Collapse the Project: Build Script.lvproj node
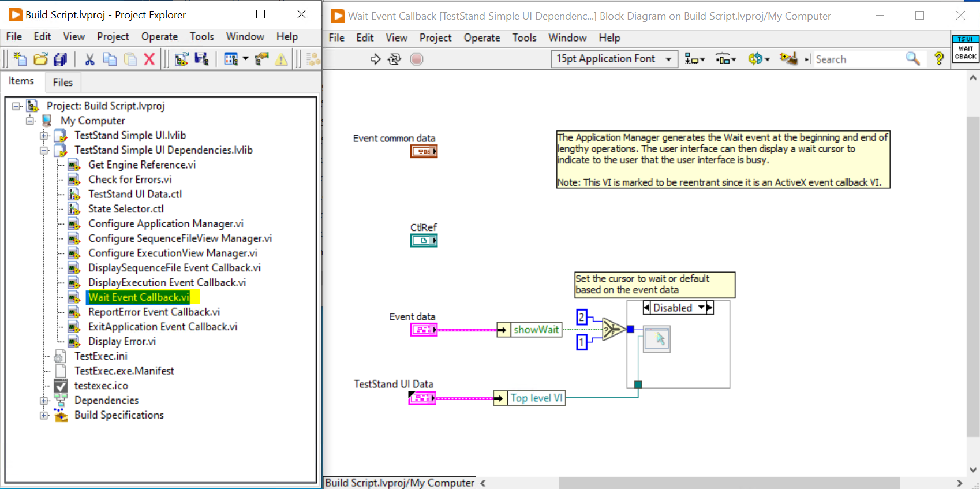The width and height of the screenshot is (980, 489). pos(16,106)
